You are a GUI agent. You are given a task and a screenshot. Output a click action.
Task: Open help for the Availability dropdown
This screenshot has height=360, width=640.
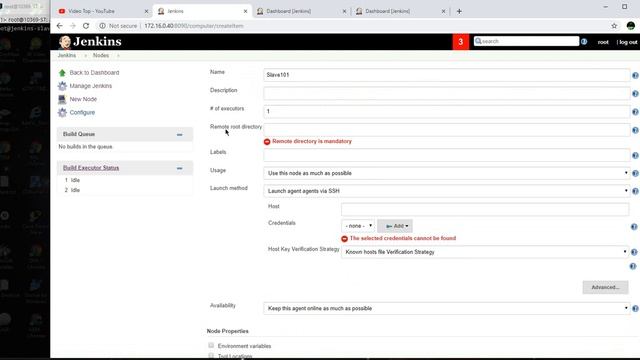coord(635,309)
